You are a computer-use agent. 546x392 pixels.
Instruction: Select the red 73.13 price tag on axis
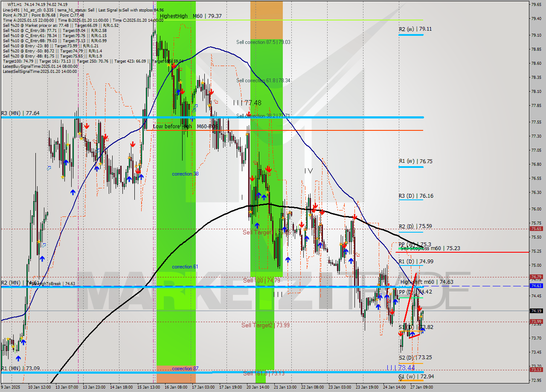pos(536,370)
